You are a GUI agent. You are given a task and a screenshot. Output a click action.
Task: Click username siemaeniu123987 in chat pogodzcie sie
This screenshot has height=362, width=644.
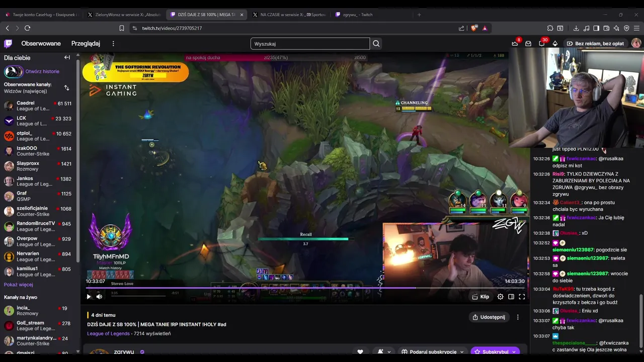(573, 250)
